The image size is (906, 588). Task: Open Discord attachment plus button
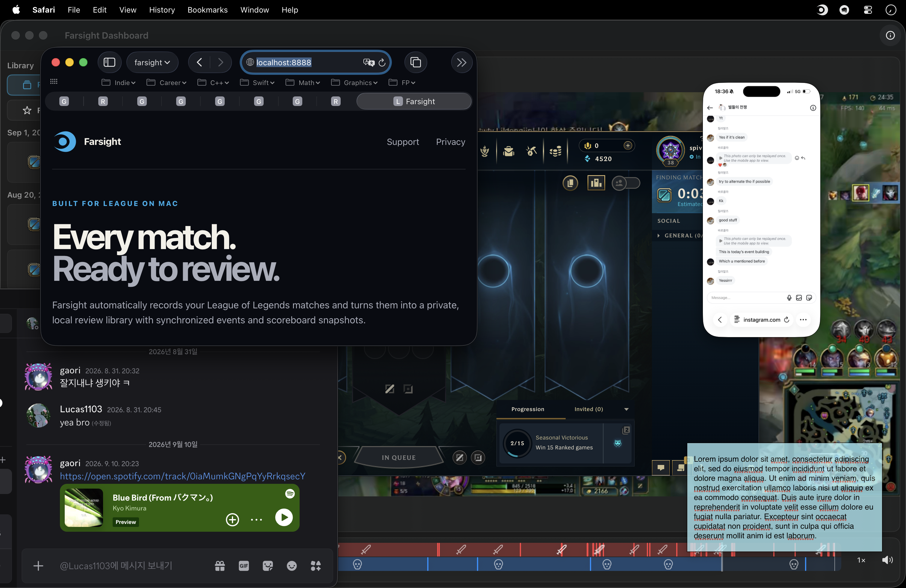pyautogui.click(x=38, y=566)
